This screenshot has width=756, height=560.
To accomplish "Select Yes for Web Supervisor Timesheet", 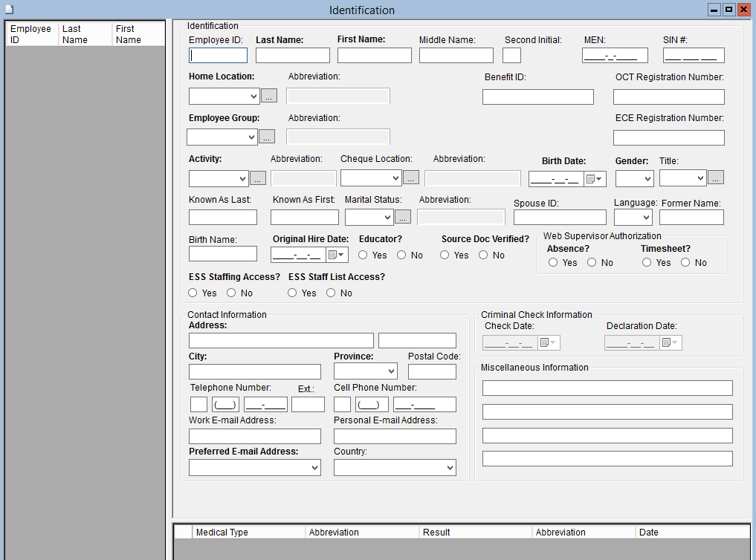I will point(647,263).
